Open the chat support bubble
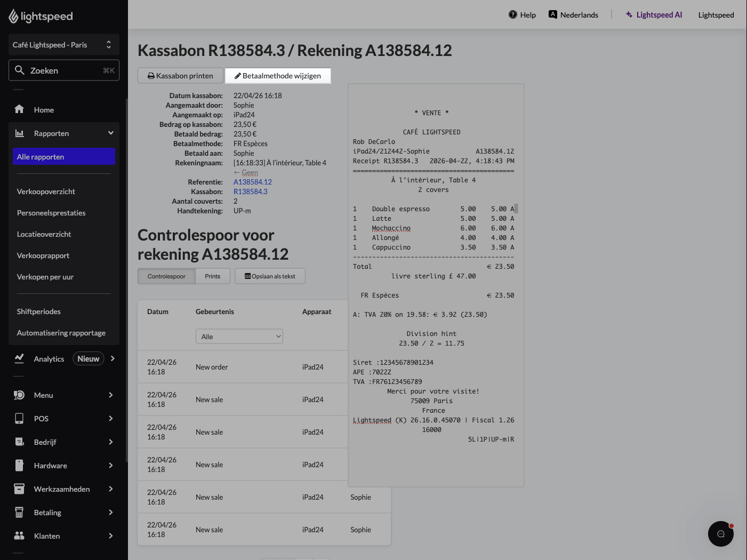 tap(721, 534)
